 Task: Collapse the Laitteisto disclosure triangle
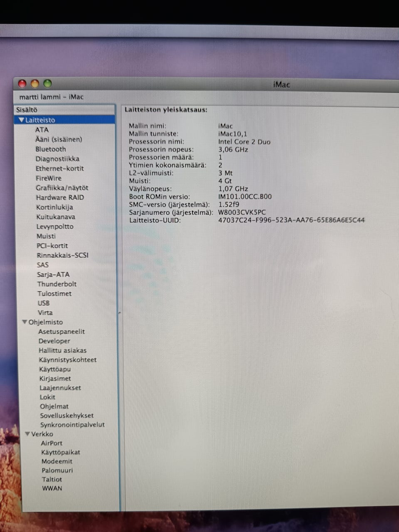click(22, 120)
